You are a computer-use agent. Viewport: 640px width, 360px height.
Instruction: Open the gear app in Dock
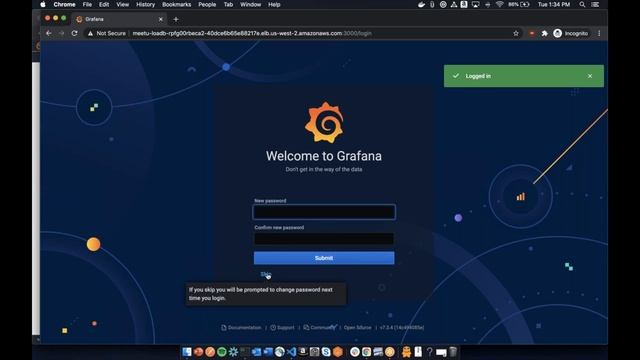[x=233, y=352]
